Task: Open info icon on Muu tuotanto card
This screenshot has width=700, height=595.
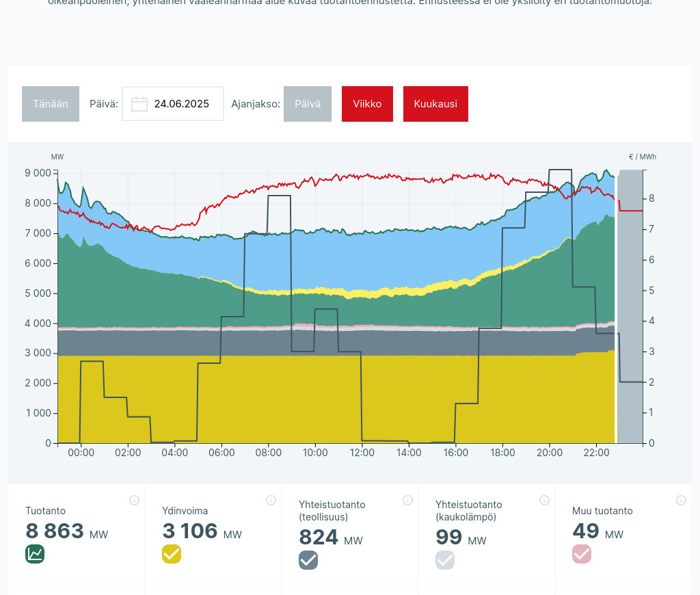Action: 681,501
